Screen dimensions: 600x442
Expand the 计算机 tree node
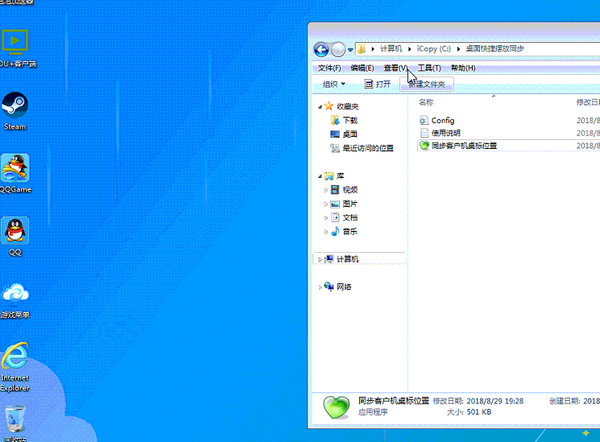[x=320, y=259]
